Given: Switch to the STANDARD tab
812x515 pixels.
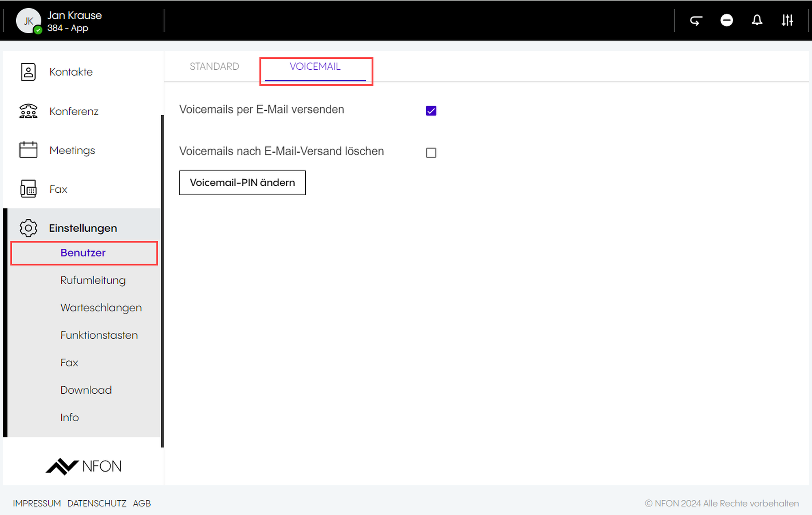Looking at the screenshot, I should (214, 67).
